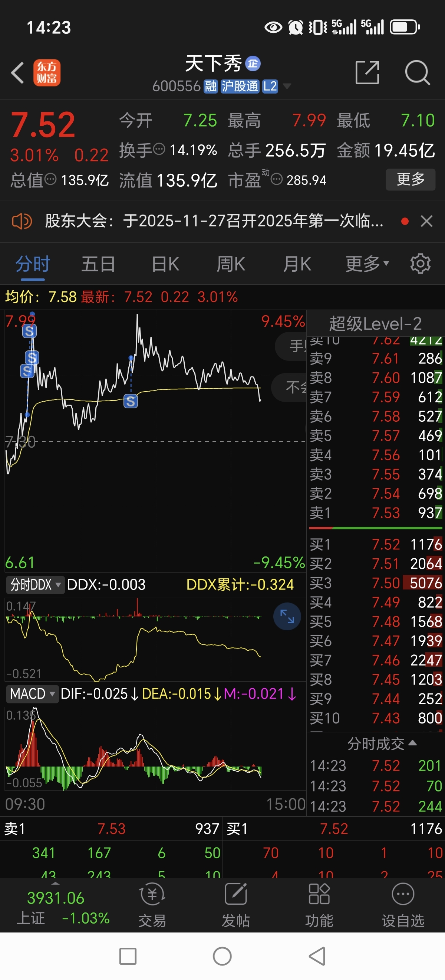The height and width of the screenshot is (980, 445).
Task: Open chart settings gear icon
Action: pyautogui.click(x=420, y=264)
